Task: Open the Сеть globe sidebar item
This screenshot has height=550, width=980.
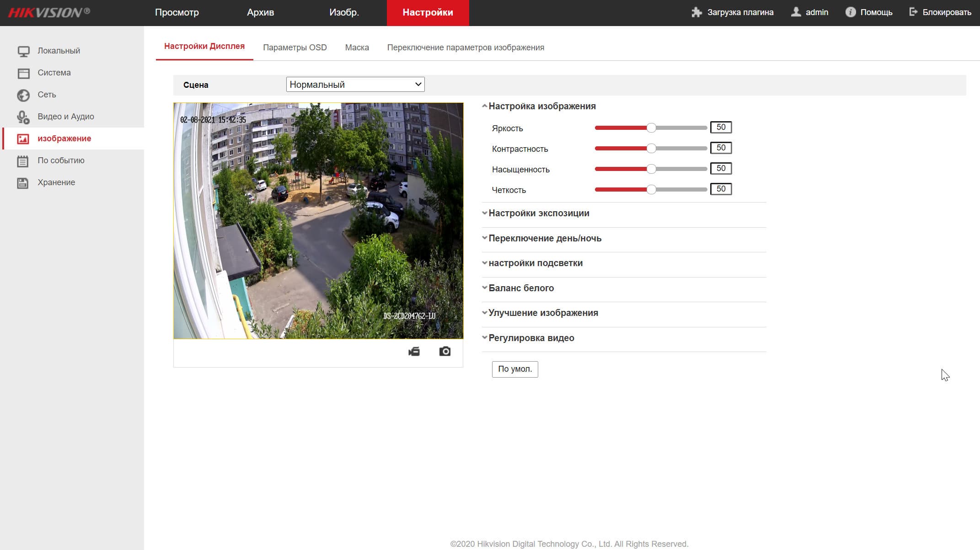Action: pos(47,95)
